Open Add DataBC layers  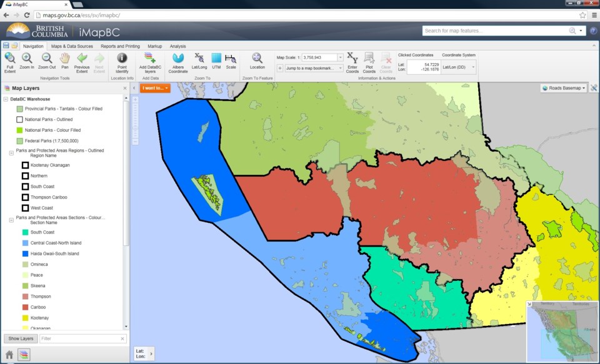coord(150,62)
